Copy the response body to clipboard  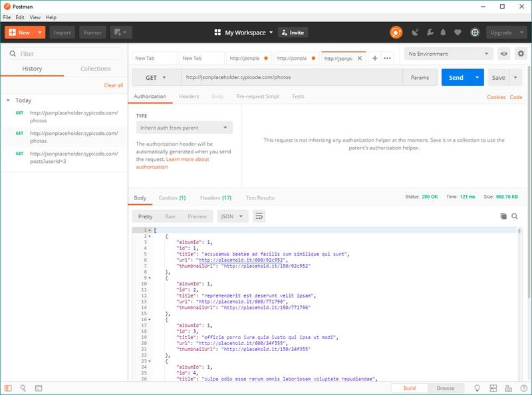pos(503,216)
